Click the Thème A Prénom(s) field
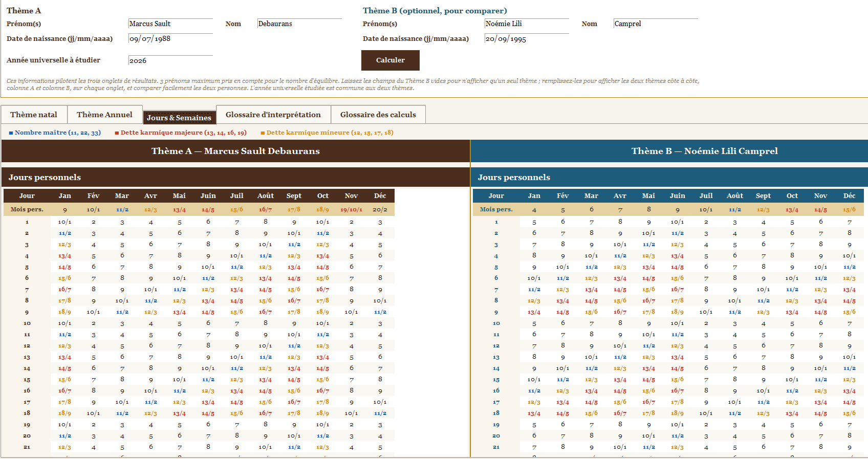 170,24
